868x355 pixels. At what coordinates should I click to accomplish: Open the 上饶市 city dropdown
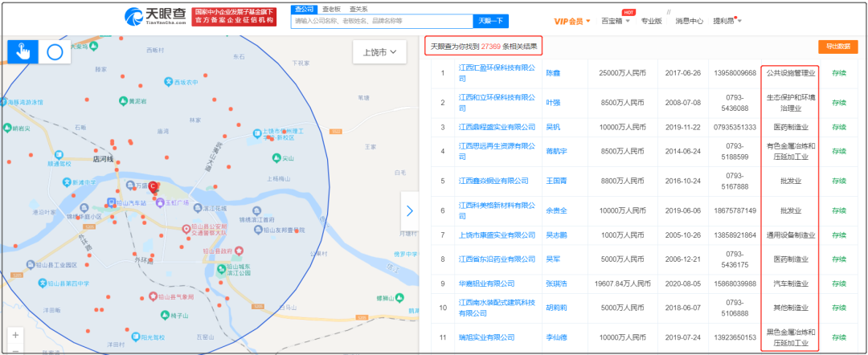click(x=379, y=52)
